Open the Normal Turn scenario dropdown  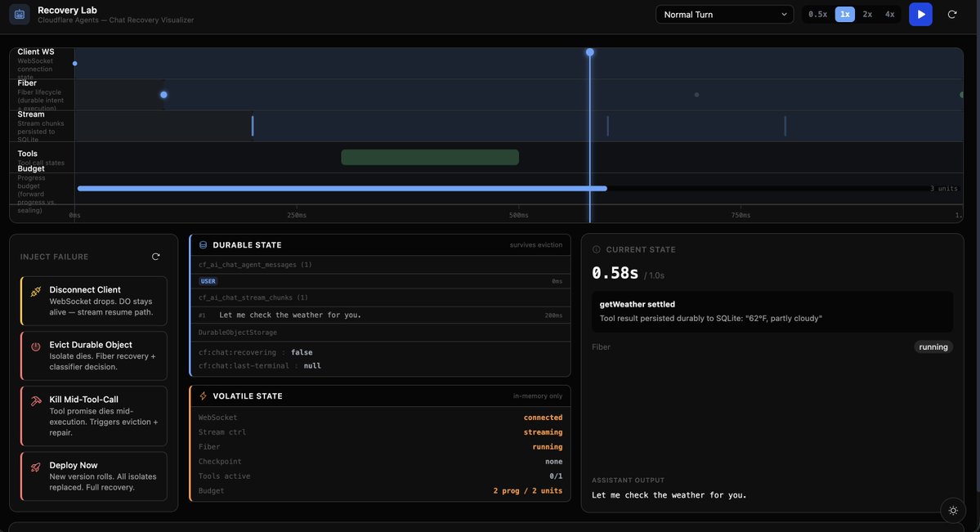(x=724, y=15)
